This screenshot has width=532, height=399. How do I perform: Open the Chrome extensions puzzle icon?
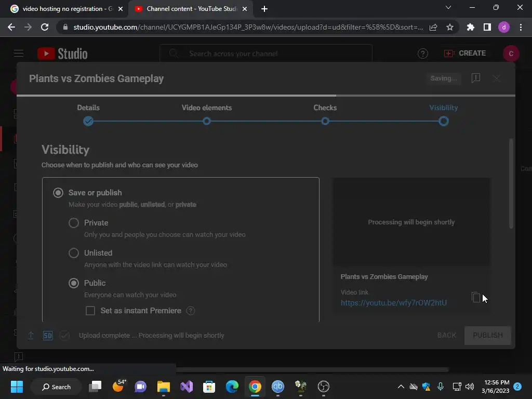click(x=471, y=27)
